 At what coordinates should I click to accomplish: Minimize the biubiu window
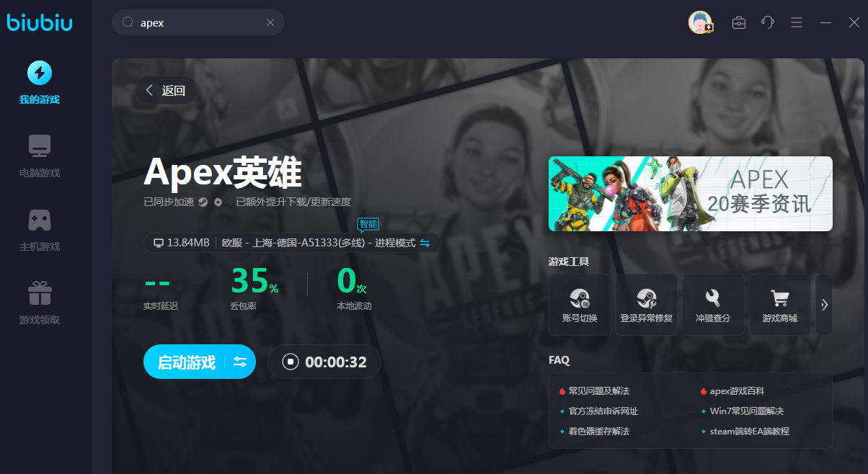point(825,22)
